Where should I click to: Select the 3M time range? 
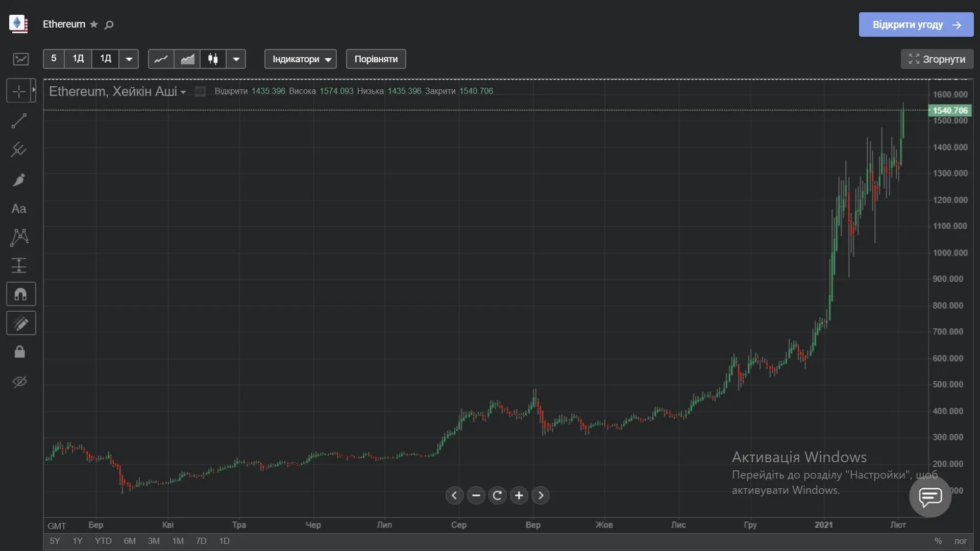(x=154, y=541)
